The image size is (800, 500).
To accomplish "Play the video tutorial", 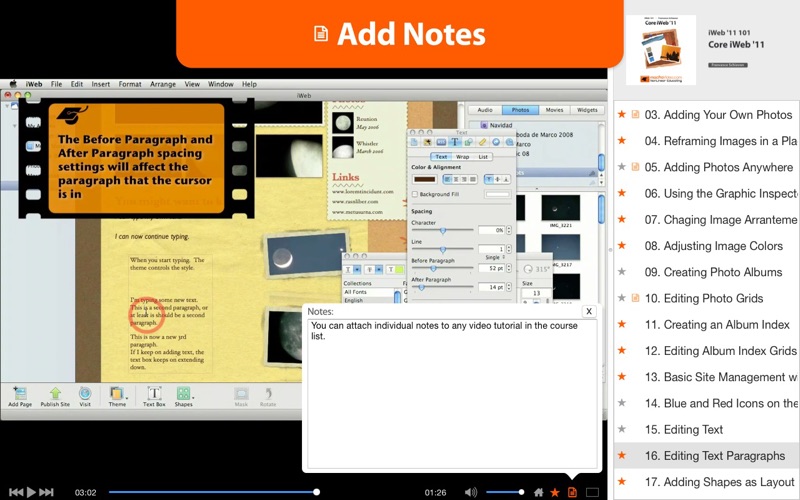I will click(31, 492).
